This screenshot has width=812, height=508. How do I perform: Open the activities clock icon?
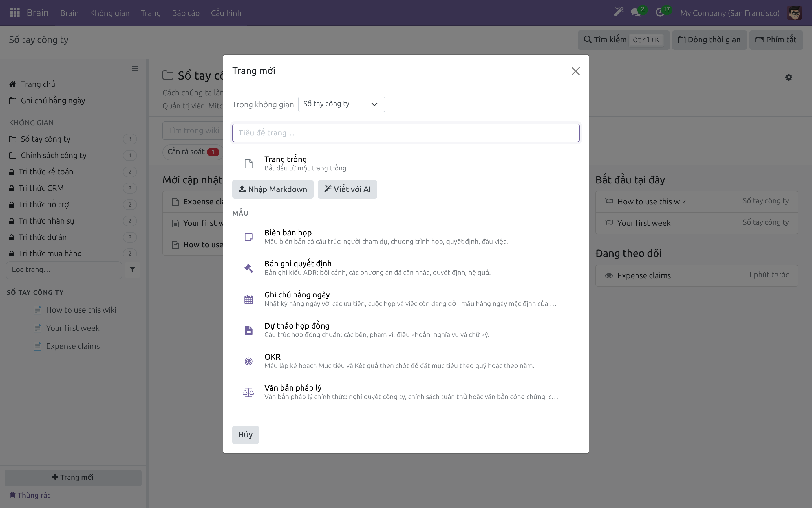pos(660,13)
